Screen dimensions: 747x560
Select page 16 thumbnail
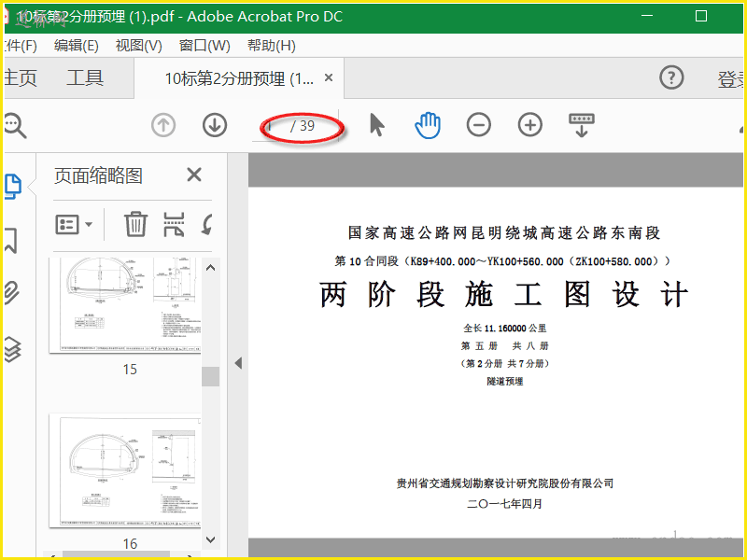pyautogui.click(x=125, y=470)
